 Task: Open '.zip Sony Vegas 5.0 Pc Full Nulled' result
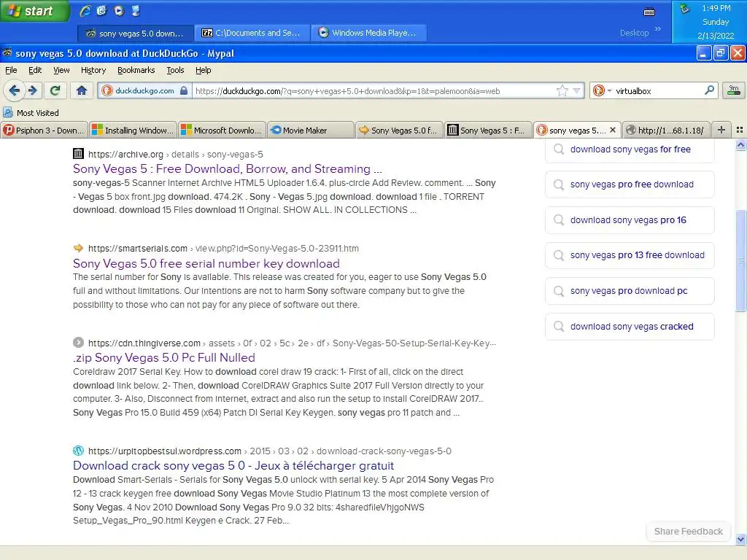(x=164, y=357)
